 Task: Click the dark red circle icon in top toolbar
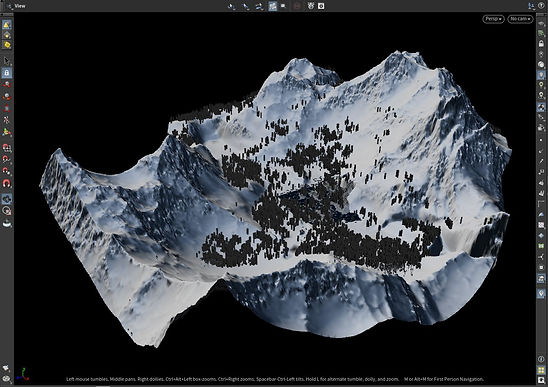297,6
